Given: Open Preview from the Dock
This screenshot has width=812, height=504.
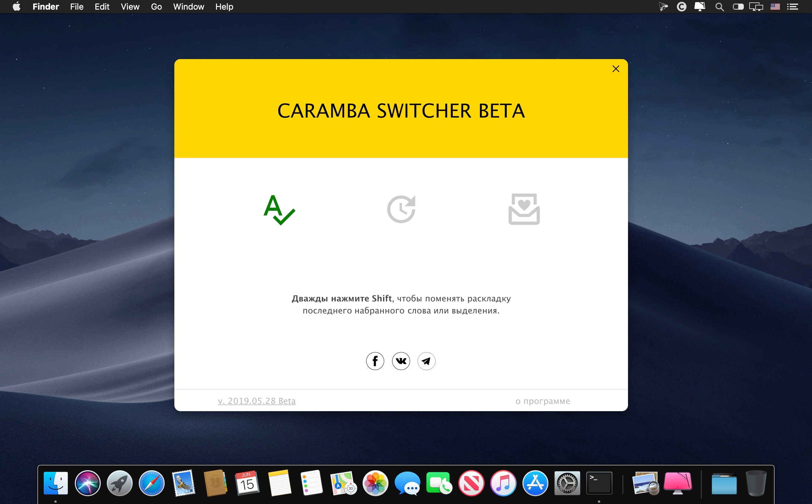Looking at the screenshot, I should click(645, 483).
